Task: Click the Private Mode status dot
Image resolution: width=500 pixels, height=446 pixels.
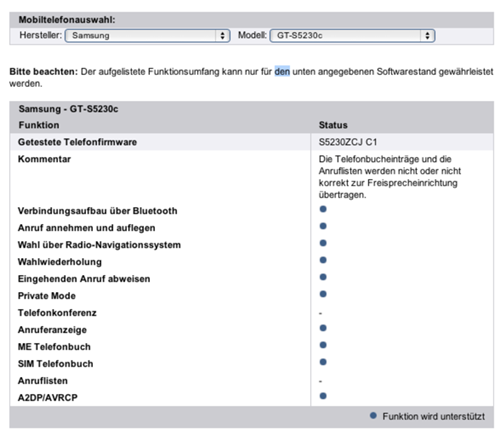Action: pyautogui.click(x=323, y=294)
